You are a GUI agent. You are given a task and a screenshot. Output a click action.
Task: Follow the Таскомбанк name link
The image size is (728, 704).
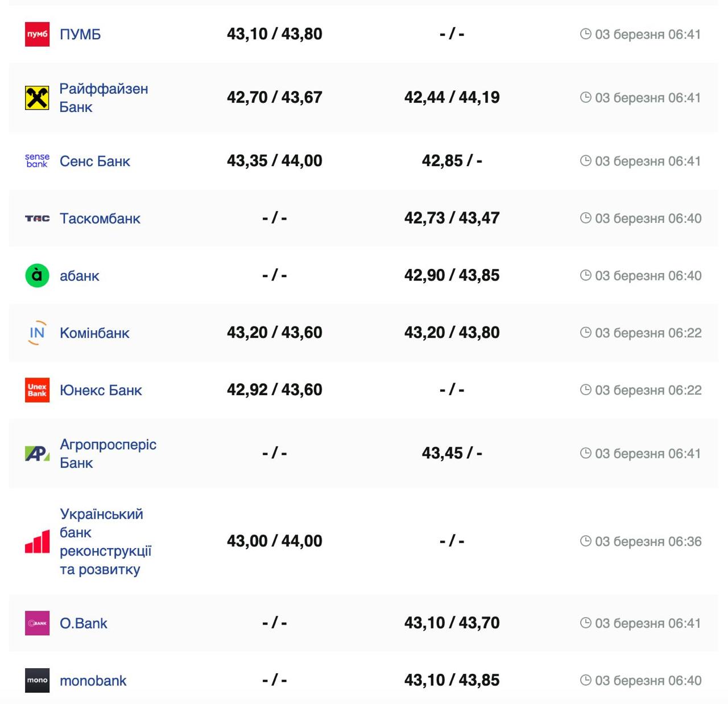pyautogui.click(x=100, y=218)
